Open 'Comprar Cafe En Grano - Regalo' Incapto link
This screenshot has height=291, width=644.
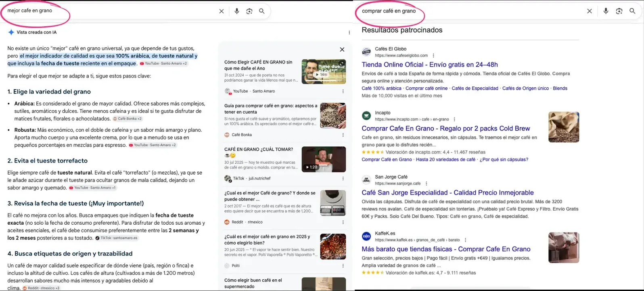click(446, 129)
